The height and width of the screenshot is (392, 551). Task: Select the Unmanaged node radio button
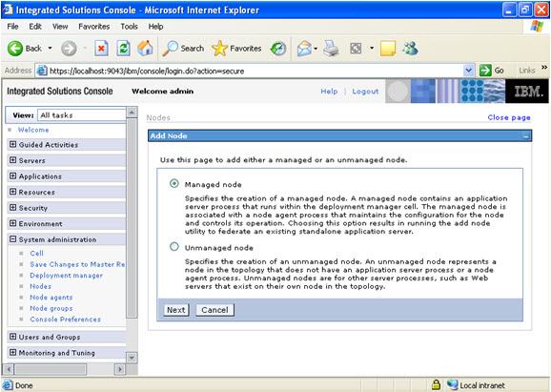click(173, 247)
